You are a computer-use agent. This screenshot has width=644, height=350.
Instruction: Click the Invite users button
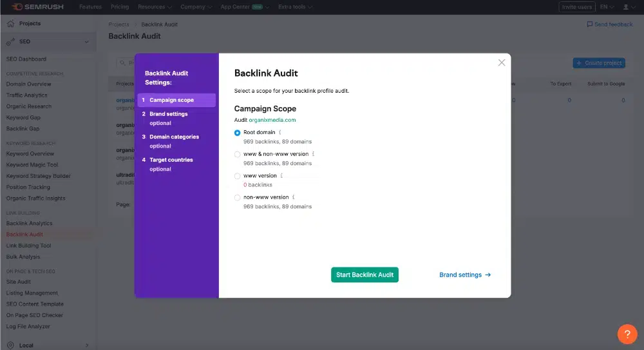(x=577, y=7)
